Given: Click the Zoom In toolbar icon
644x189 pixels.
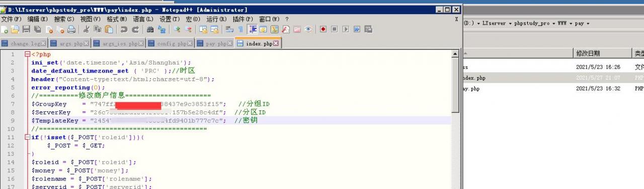Looking at the screenshot, I should tap(177, 29).
